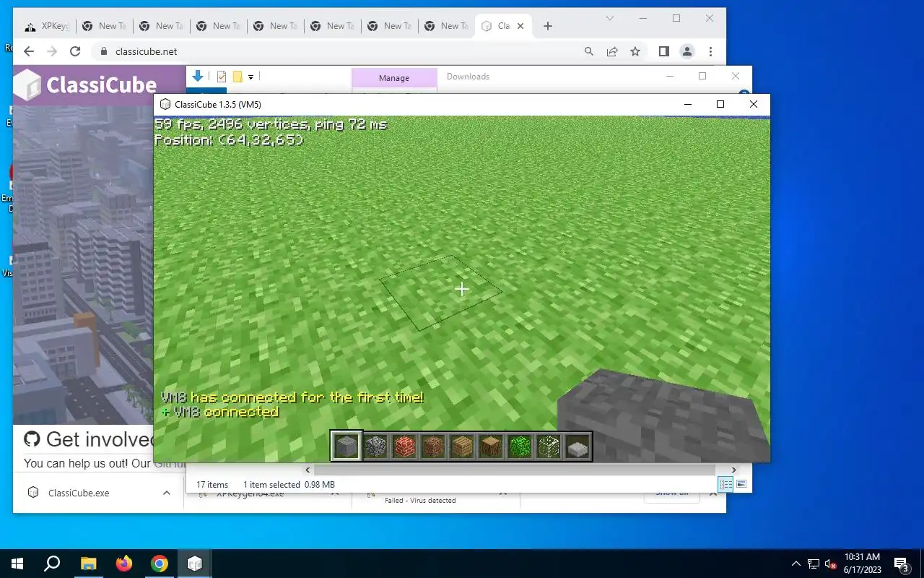Click the blue down-arrow icon in File Explorer's title bar
This screenshot has width=924, height=578.
click(x=198, y=76)
